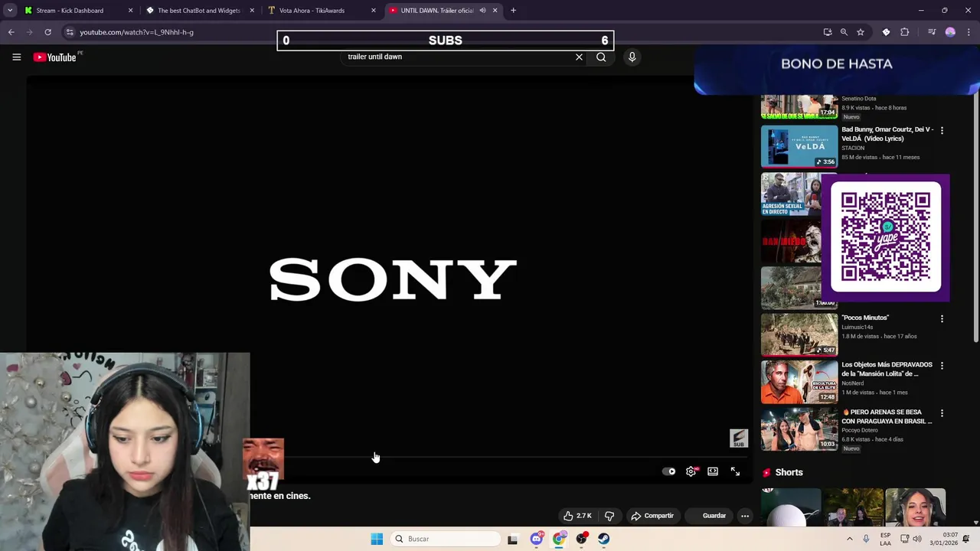Open the browser extensions puzzle icon
980x551 pixels.
[905, 32]
